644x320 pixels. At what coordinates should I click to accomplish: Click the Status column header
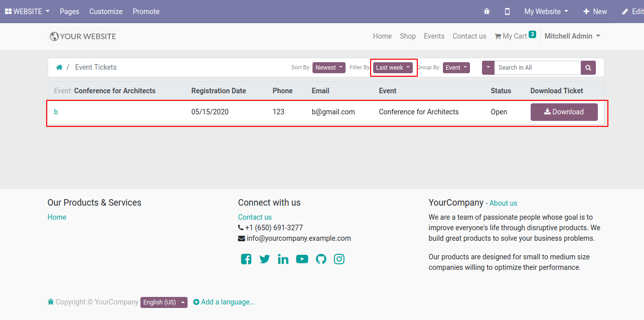click(x=501, y=91)
